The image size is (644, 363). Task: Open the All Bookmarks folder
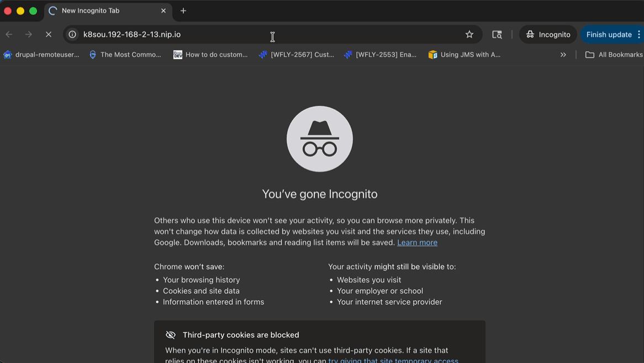pyautogui.click(x=614, y=55)
